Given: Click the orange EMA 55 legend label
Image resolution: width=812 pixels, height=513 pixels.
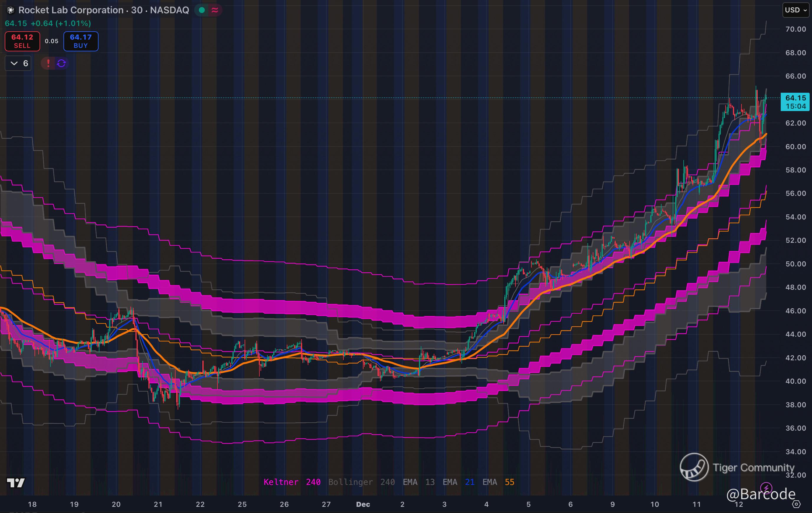Looking at the screenshot, I should click(x=498, y=482).
